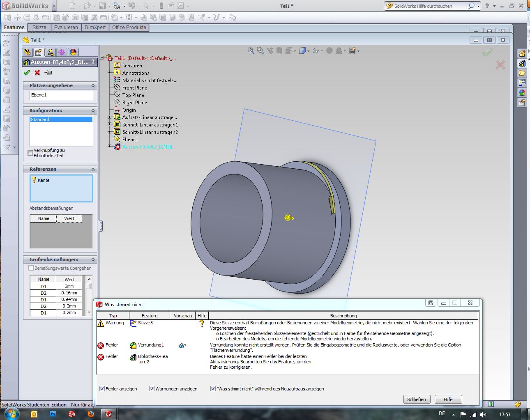
Task: Open the PropertyManager tab icon
Action: [x=39, y=52]
